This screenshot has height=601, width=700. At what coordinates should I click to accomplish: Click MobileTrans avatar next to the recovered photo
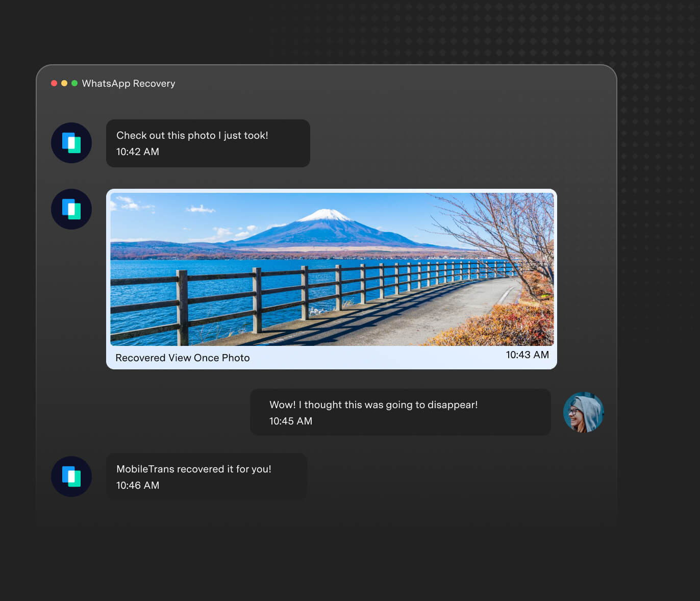click(71, 209)
